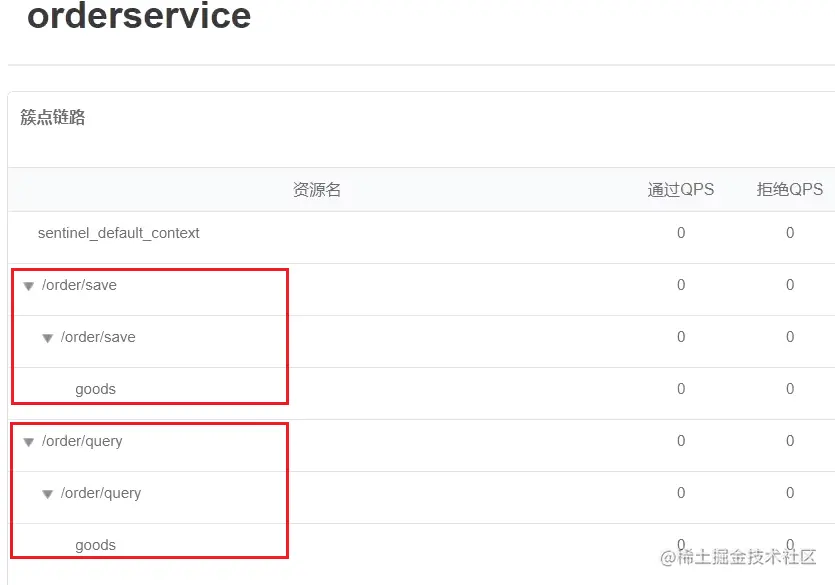Collapse the nested /order/query triangle

coord(47,494)
